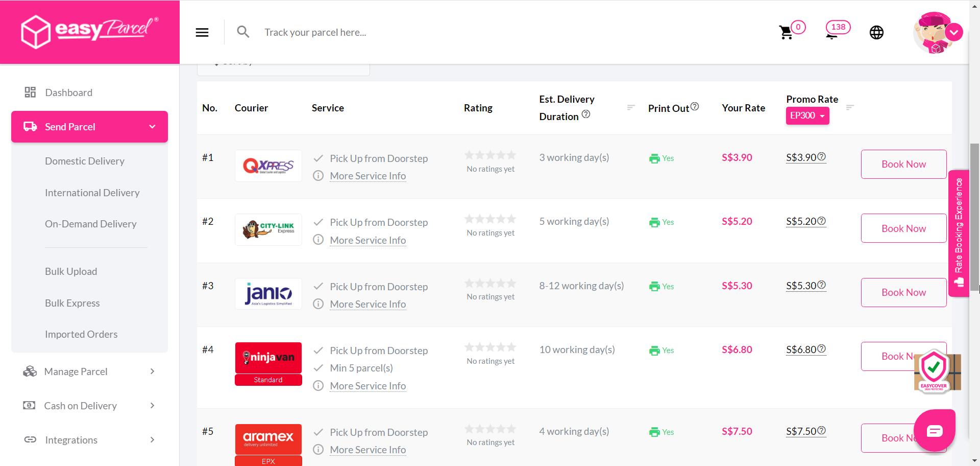This screenshot has height=466, width=980.
Task: Click the Send Parcel menu item
Action: pyautogui.click(x=89, y=127)
